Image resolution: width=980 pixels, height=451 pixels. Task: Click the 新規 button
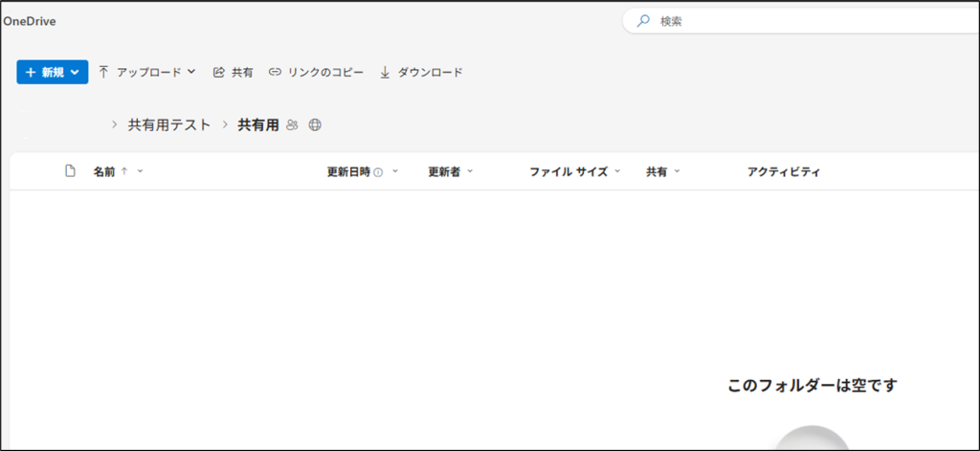[53, 72]
